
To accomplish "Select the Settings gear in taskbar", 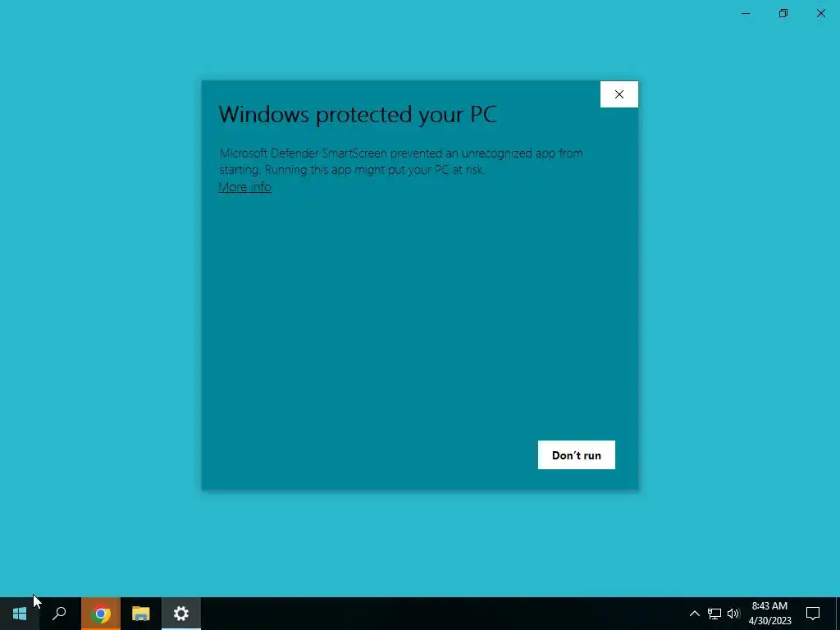I will tap(181, 614).
